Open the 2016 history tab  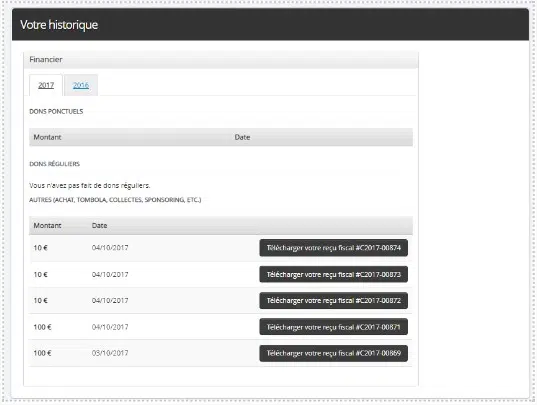(x=81, y=85)
